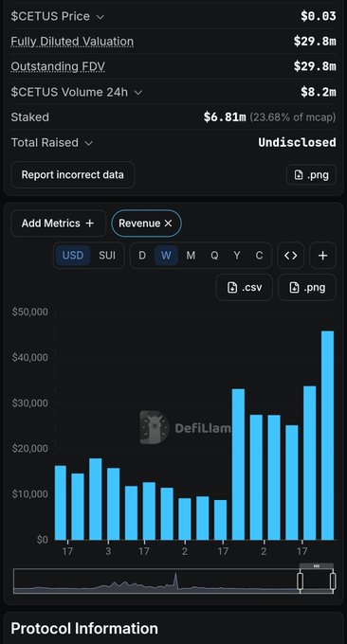Image resolution: width=347 pixels, height=644 pixels.
Task: Click the Staked row label
Action: pyautogui.click(x=30, y=117)
